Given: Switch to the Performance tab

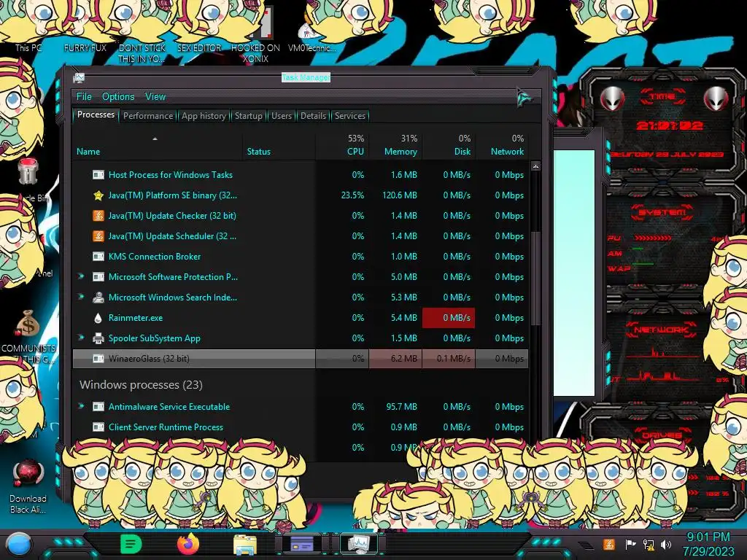Looking at the screenshot, I should point(147,116).
